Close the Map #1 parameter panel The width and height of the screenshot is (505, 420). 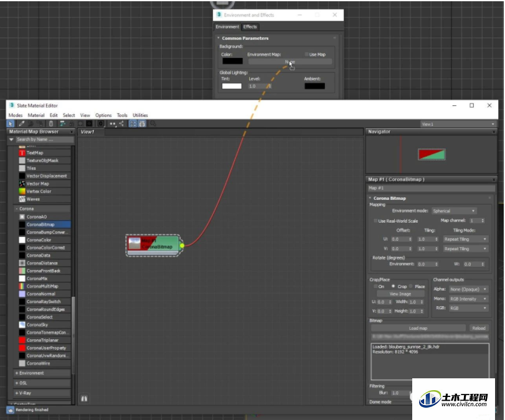click(x=494, y=180)
